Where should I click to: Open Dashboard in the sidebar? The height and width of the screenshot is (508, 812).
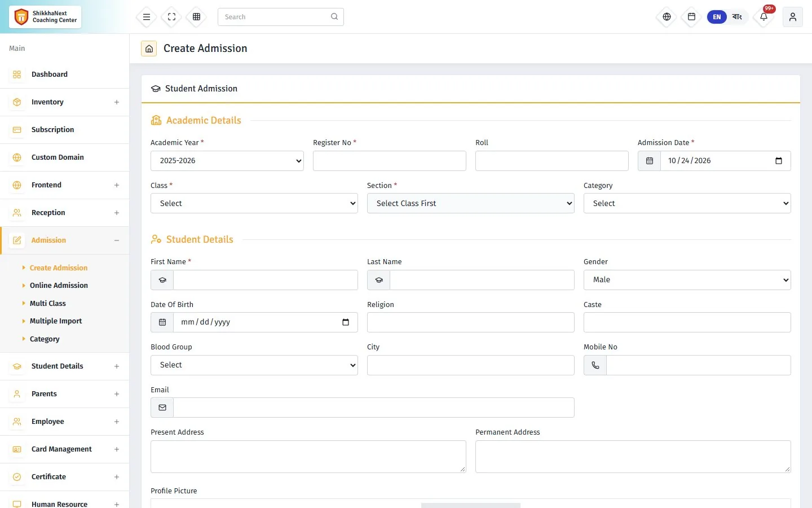pos(65,75)
